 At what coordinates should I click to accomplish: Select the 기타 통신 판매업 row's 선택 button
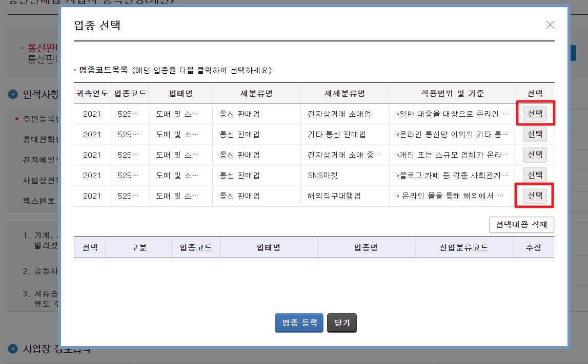point(535,134)
